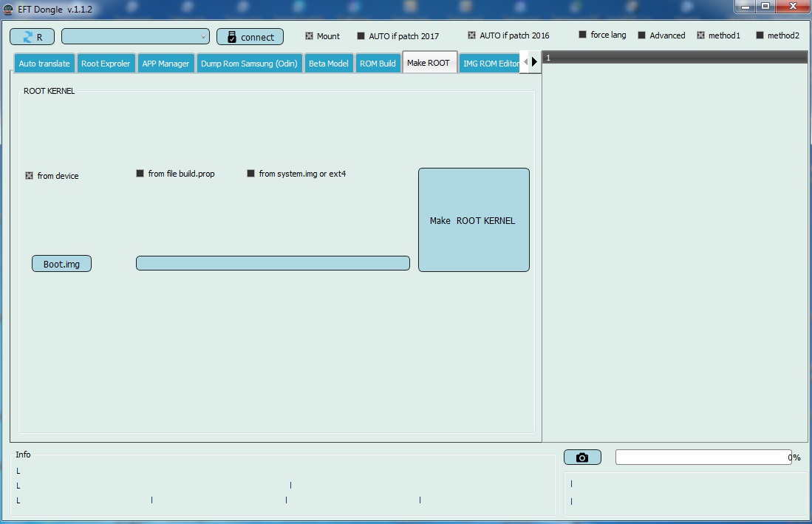Image resolution: width=812 pixels, height=524 pixels.
Task: Open the Root Exproler tab
Action: 106,63
